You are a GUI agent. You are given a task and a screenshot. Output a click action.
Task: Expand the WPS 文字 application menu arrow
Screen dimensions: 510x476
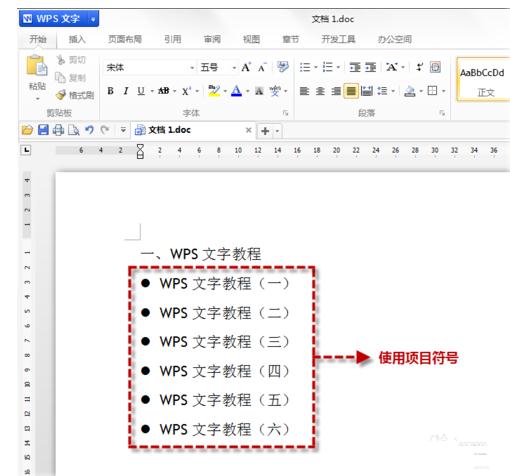point(93,19)
